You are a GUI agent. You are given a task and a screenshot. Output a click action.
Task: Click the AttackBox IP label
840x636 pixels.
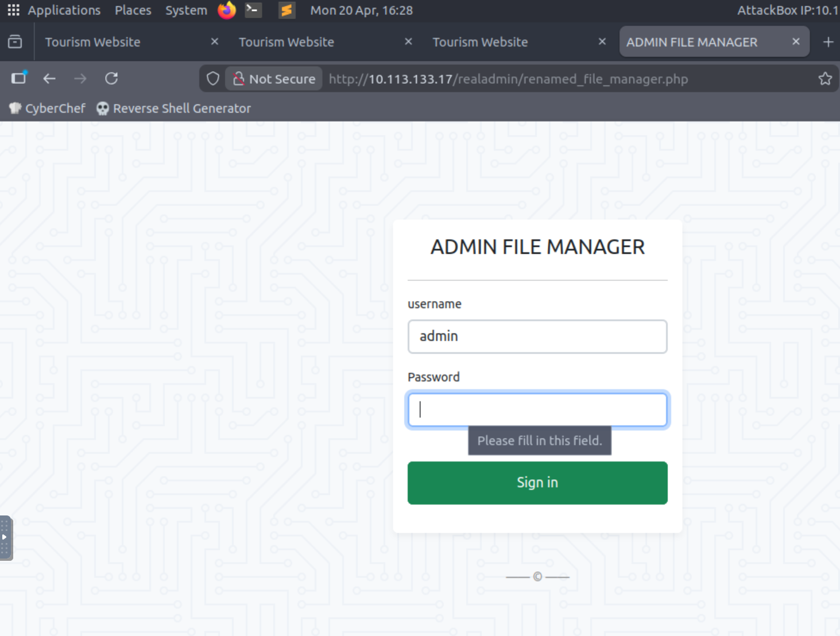[x=788, y=10]
